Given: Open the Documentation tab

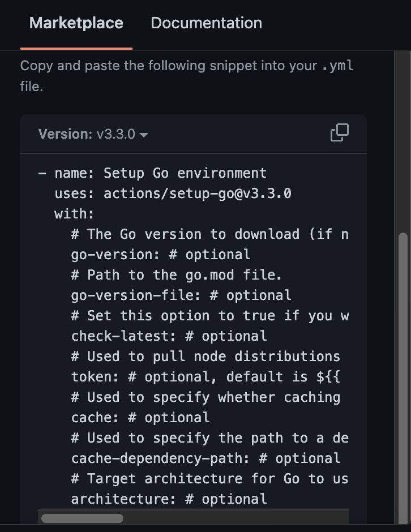Looking at the screenshot, I should click(206, 23).
